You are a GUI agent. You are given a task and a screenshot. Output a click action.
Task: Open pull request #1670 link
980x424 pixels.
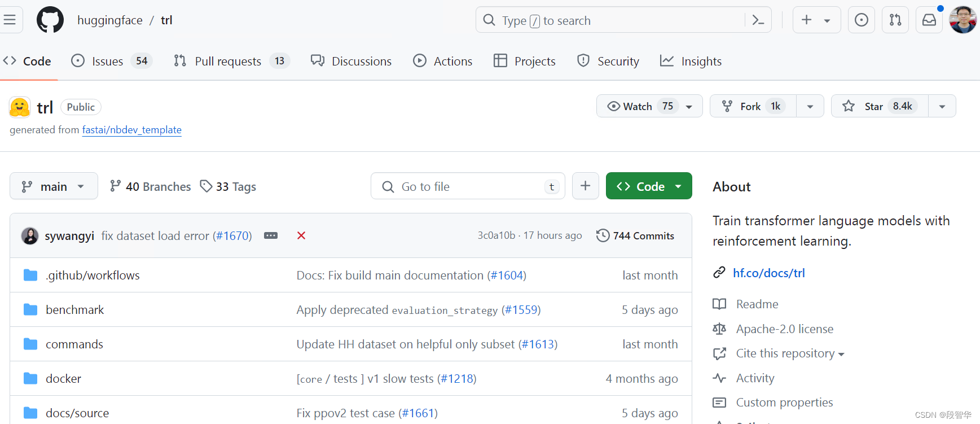[x=234, y=235]
